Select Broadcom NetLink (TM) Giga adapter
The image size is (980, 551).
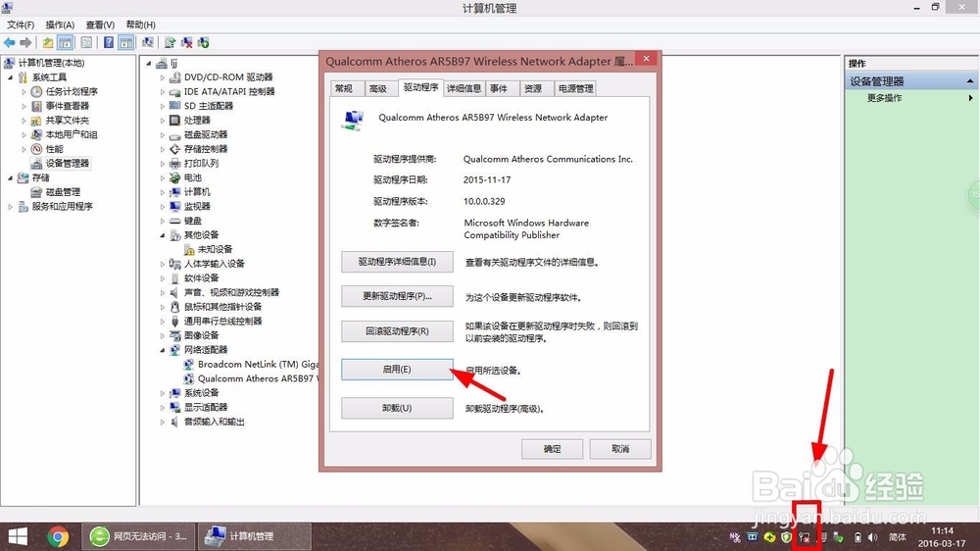[258, 364]
